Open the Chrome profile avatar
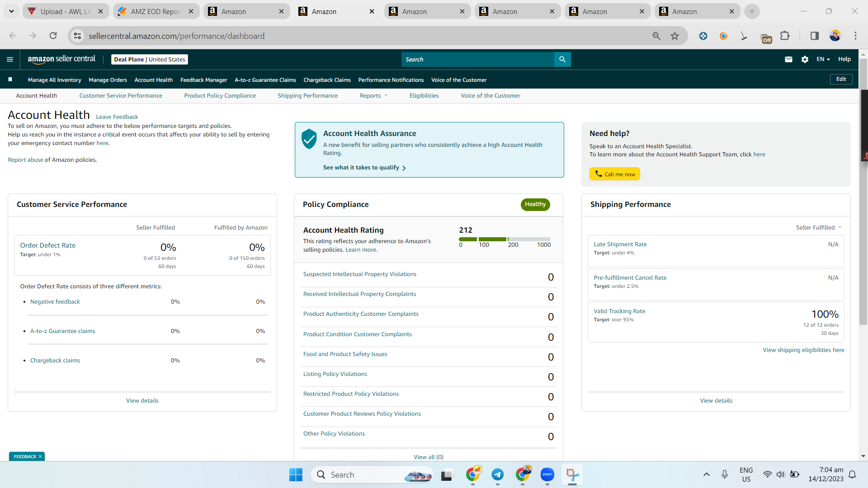The height and width of the screenshot is (488, 868). click(835, 36)
